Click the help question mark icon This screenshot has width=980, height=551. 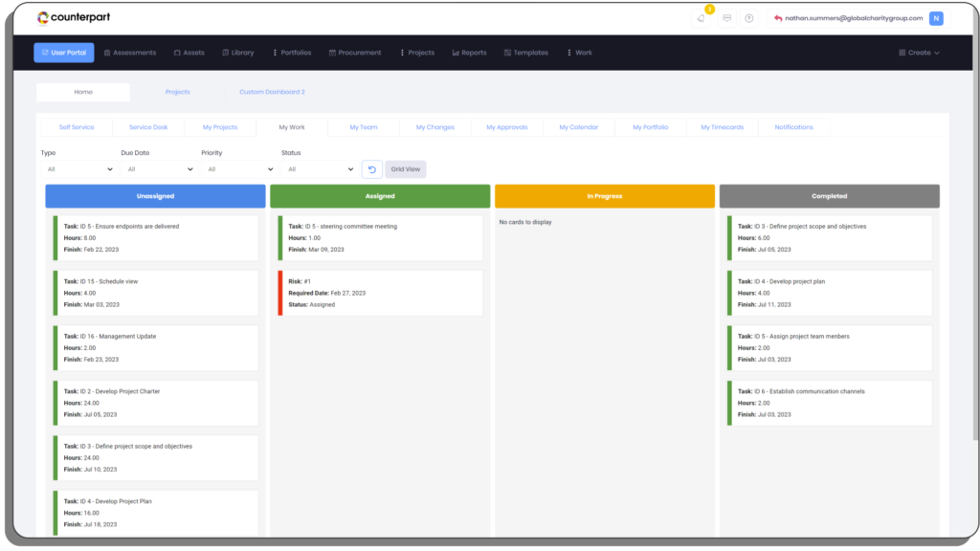[749, 18]
